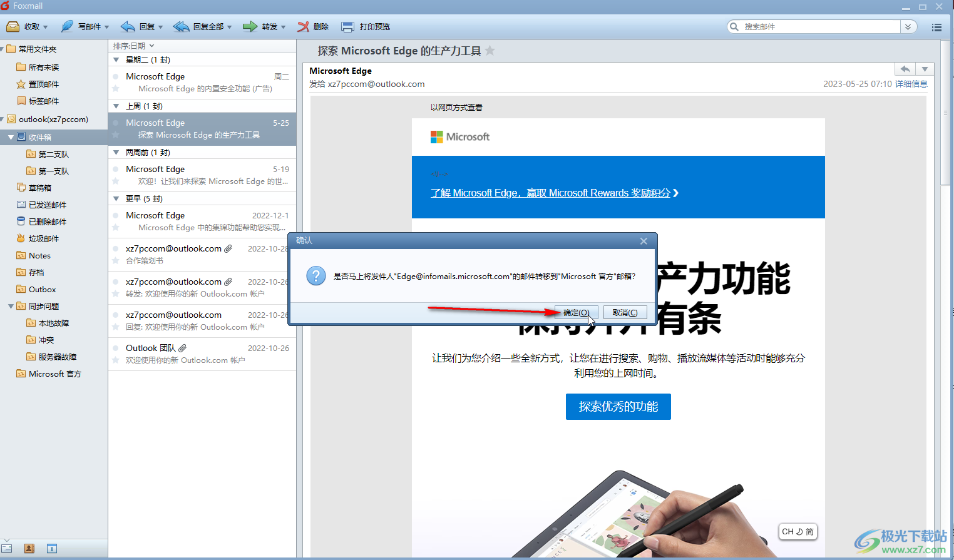This screenshot has width=954, height=560.
Task: Confirm with the 确定(O) button
Action: pos(576,312)
